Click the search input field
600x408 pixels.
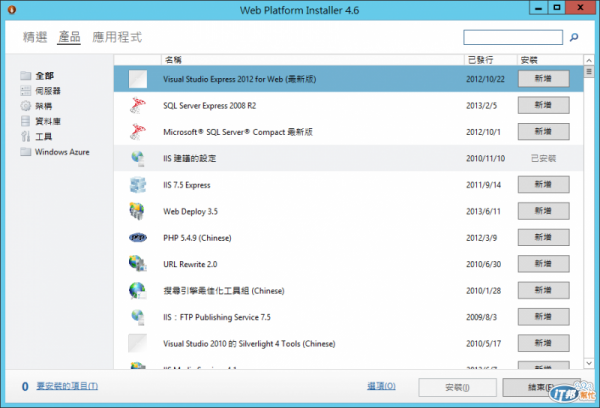(513, 37)
